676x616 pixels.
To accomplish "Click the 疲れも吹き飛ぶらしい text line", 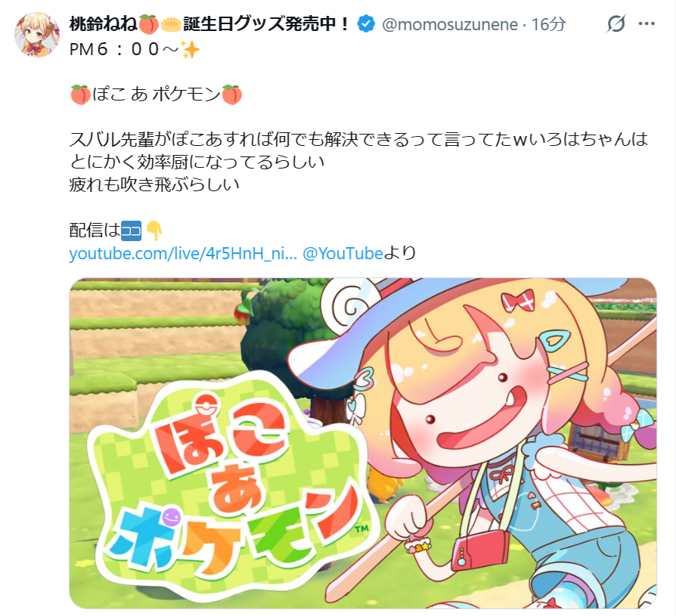I will (154, 185).
